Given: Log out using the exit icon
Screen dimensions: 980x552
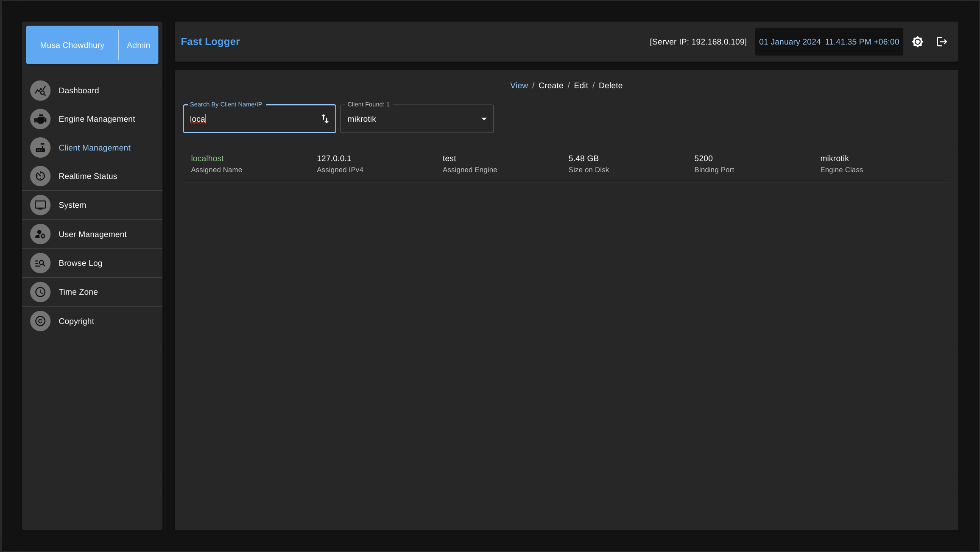Looking at the screenshot, I should click(941, 42).
